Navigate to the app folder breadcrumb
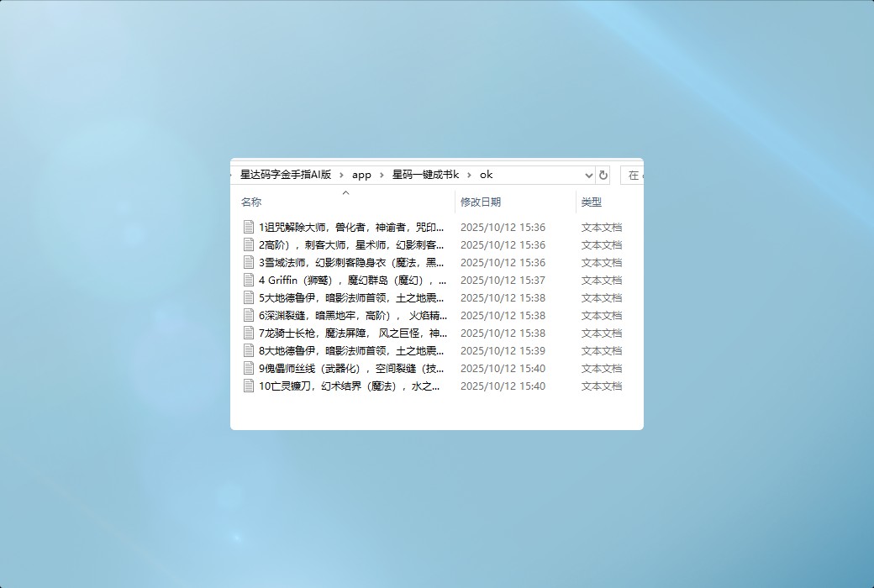Image resolution: width=874 pixels, height=588 pixels. point(361,175)
